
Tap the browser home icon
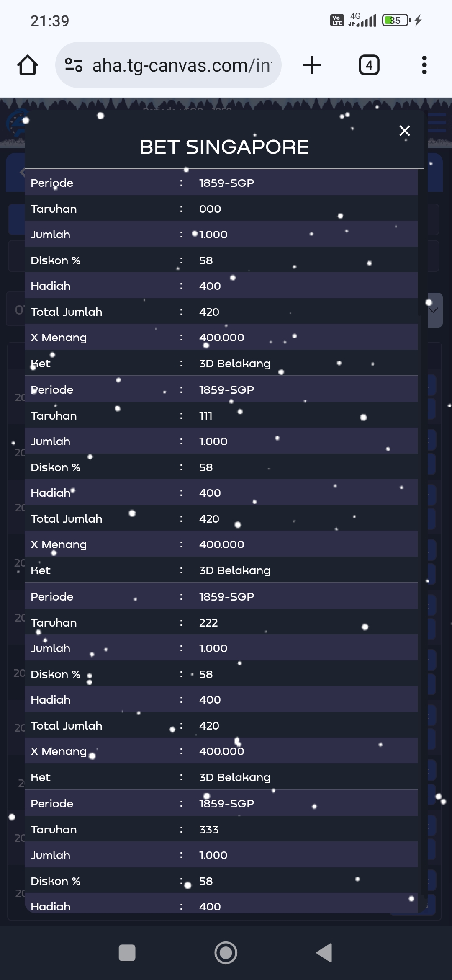[x=28, y=65]
